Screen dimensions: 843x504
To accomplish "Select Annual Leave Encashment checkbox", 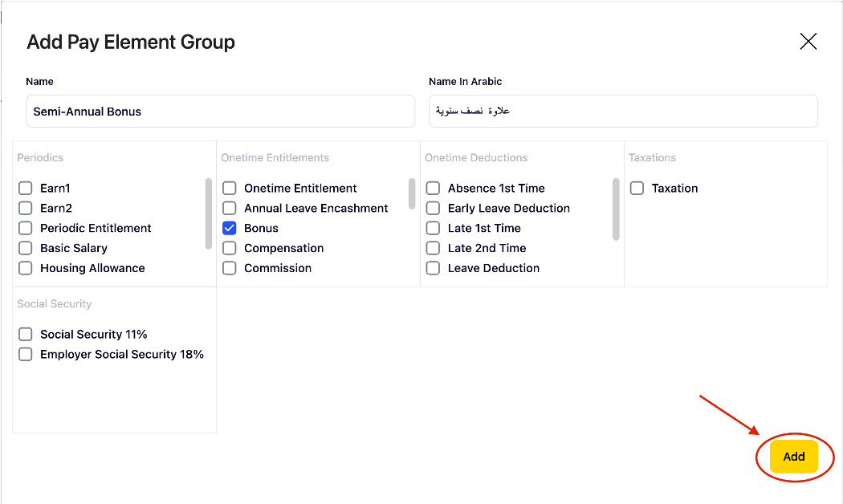I will click(x=230, y=209).
